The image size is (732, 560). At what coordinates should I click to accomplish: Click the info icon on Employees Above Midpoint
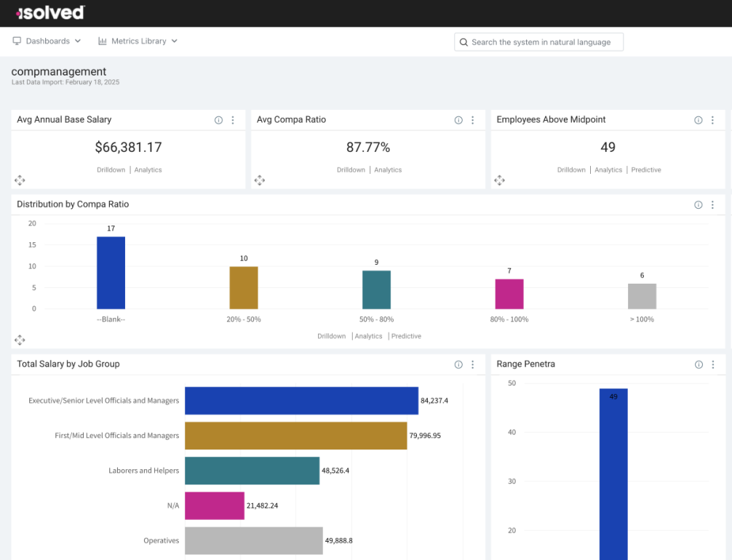(x=699, y=120)
